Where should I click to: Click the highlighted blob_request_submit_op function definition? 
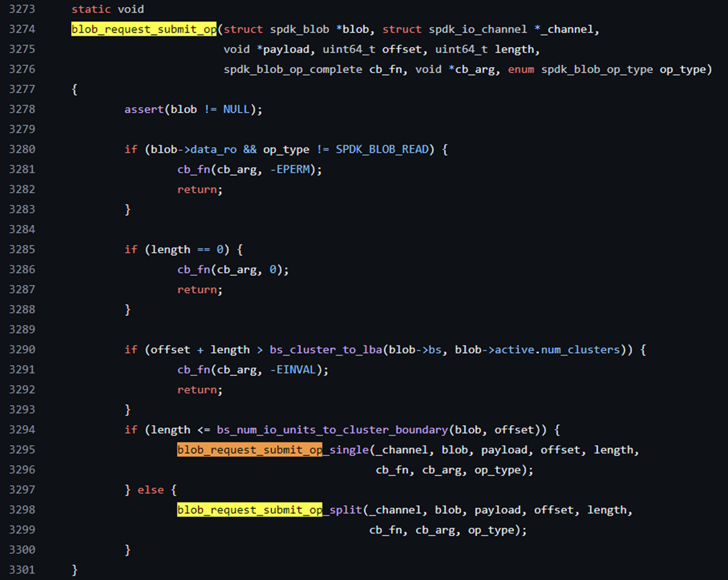click(144, 29)
